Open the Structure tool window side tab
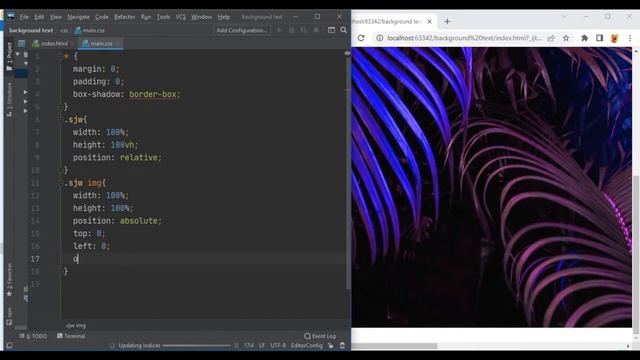 coord(9,99)
